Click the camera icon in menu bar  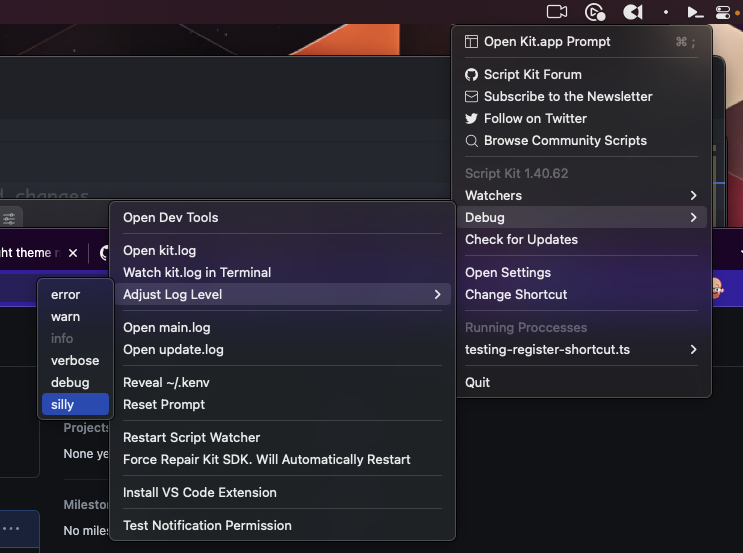pyautogui.click(x=557, y=11)
